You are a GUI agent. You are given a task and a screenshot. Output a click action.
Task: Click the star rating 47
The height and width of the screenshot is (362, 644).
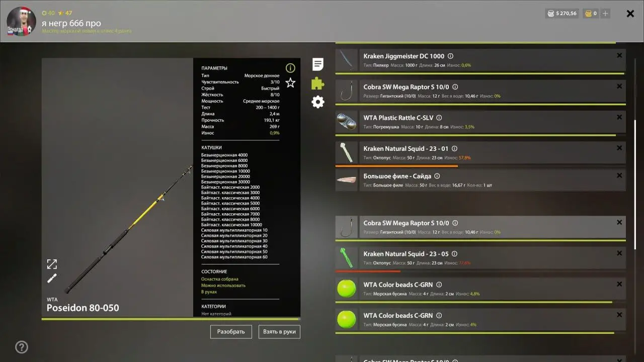pyautogui.click(x=65, y=13)
